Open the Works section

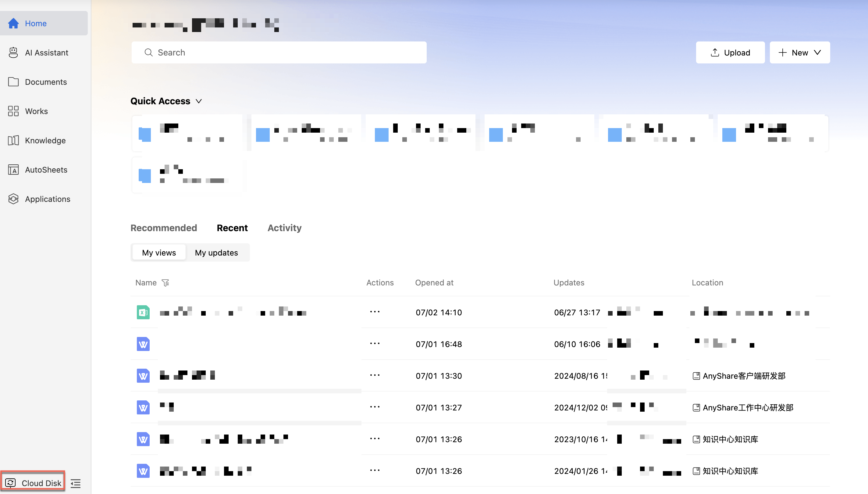(36, 111)
